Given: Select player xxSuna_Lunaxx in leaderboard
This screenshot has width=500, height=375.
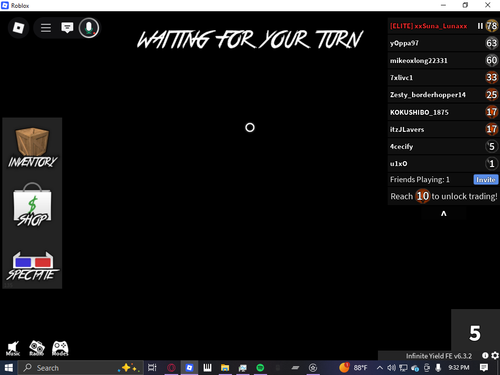Looking at the screenshot, I should click(443, 26).
